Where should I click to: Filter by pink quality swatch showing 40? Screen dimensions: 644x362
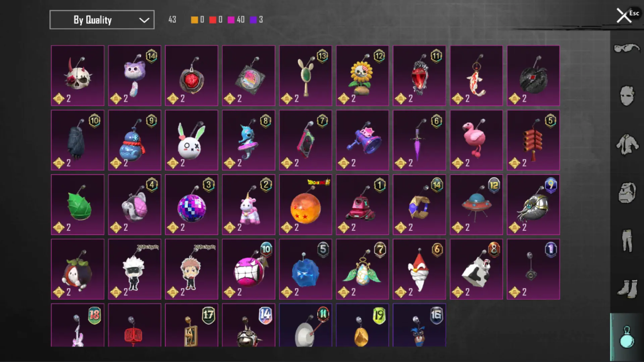coord(231,20)
